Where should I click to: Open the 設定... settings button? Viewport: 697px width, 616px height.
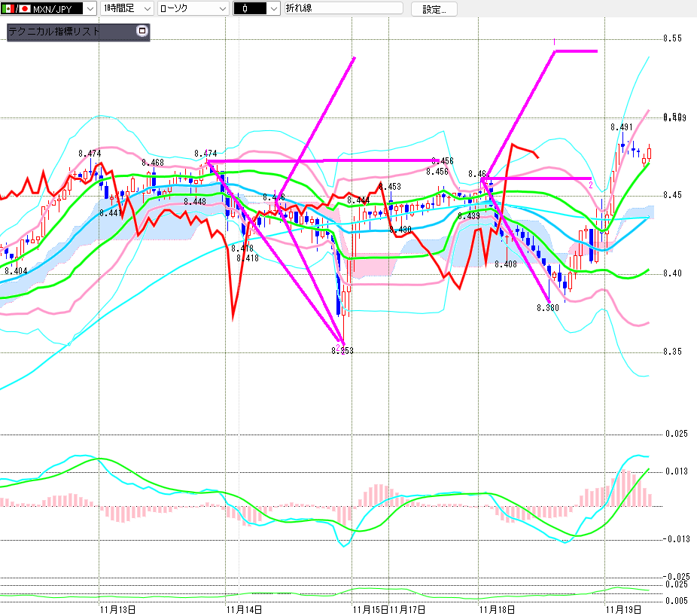434,10
